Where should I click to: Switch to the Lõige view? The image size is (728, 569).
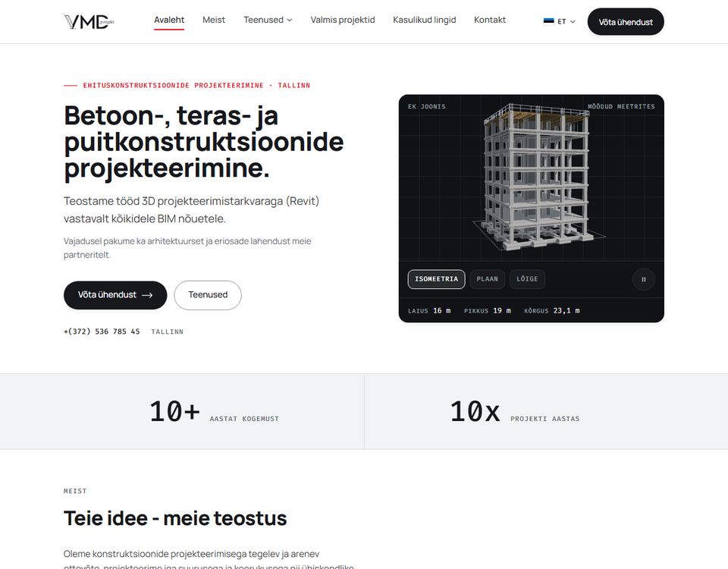coord(527,279)
